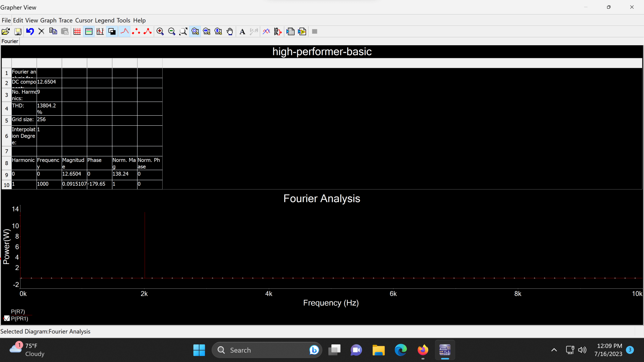Image resolution: width=644 pixels, height=362 pixels.
Task: Click the Frequency (Hz) axis label
Action: [x=331, y=303]
